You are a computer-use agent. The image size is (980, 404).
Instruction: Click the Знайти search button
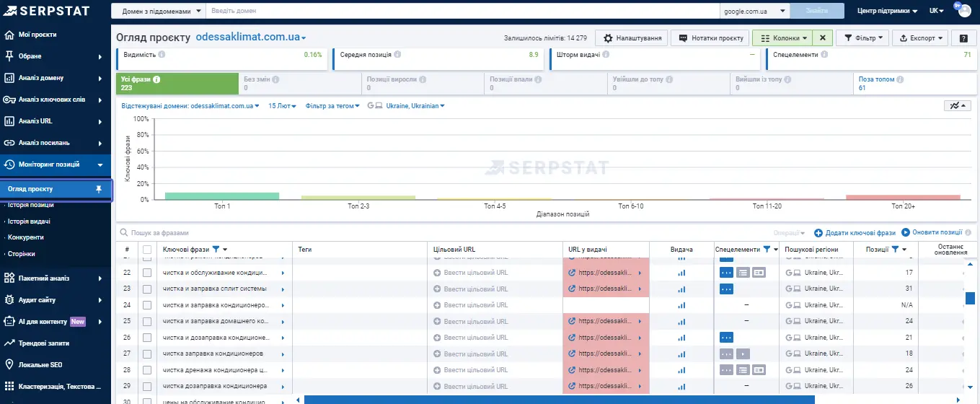click(x=817, y=12)
